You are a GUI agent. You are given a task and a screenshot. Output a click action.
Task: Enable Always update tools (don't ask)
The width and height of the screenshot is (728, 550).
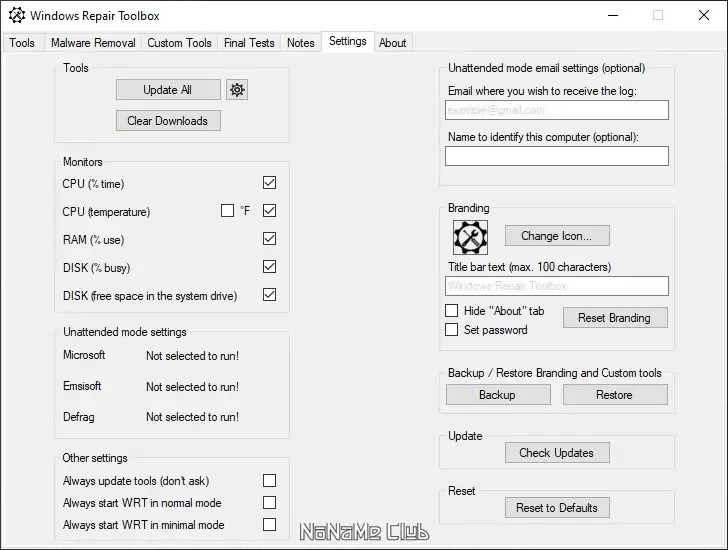tap(269, 480)
